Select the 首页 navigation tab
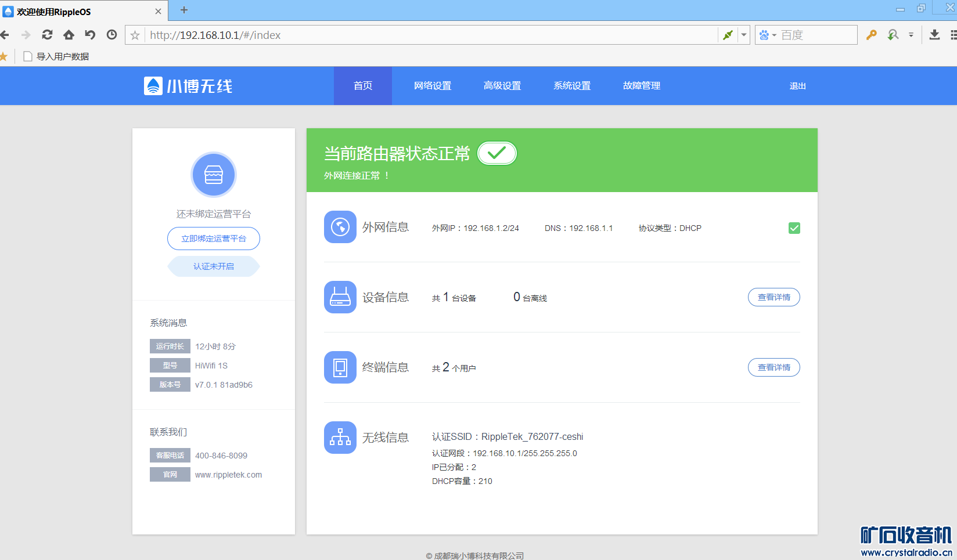957x560 pixels. pyautogui.click(x=363, y=86)
